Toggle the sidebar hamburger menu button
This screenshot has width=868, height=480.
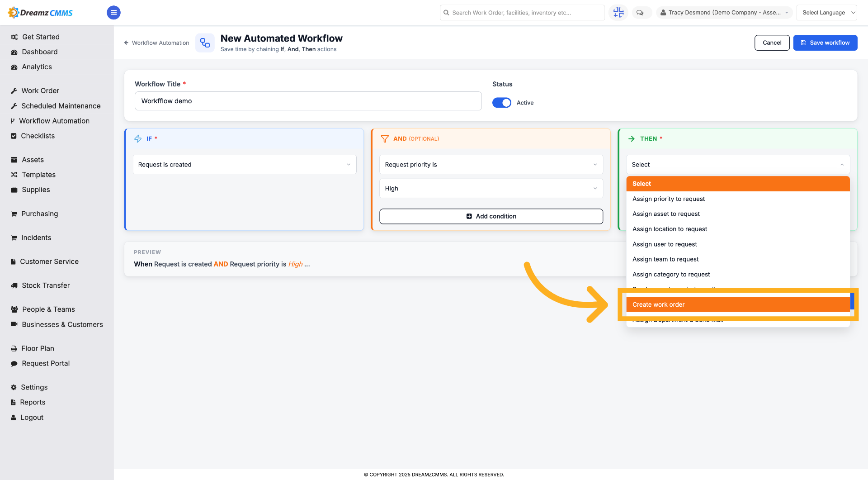113,13
